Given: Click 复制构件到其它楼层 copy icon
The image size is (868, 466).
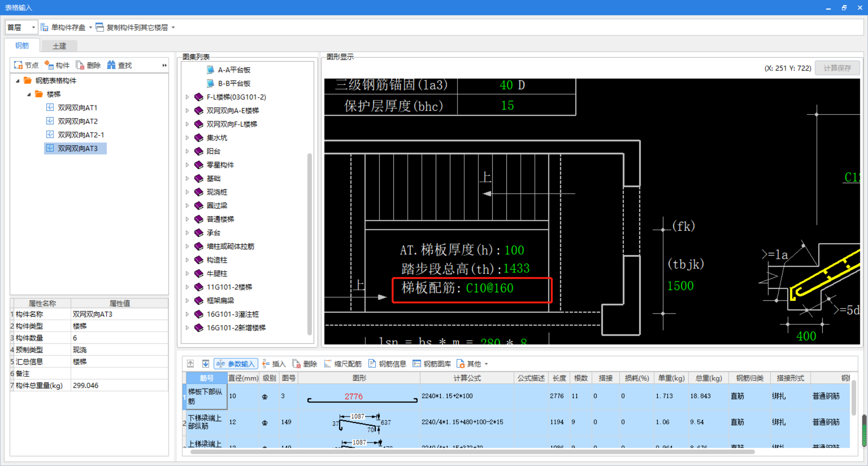Looking at the screenshot, I should point(99,28).
